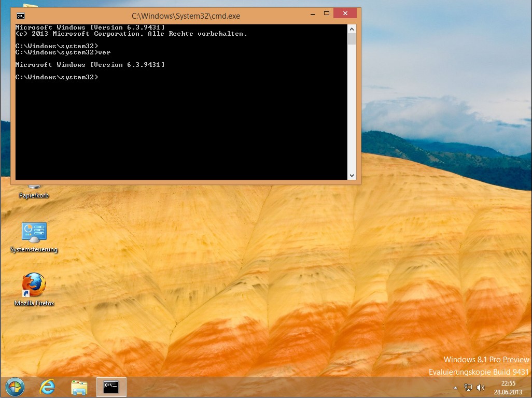This screenshot has height=398, width=532.
Task: Click the Start orb button
Action: [x=15, y=387]
